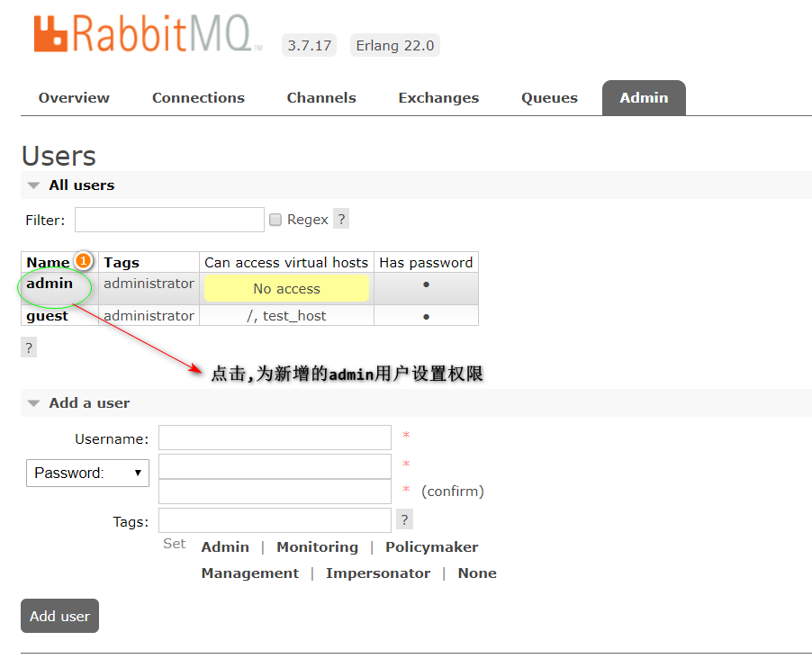Screen dimensions: 812x659
Task: Sort users by Name column
Action: click(48, 262)
